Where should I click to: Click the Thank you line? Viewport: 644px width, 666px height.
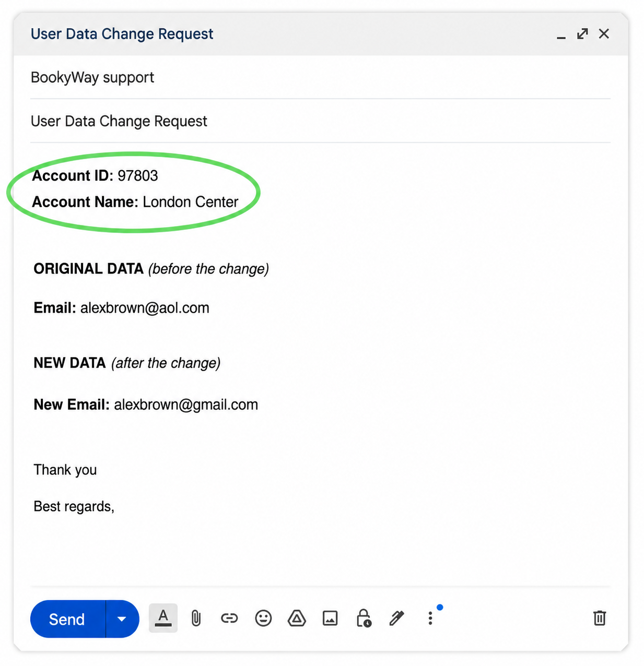[65, 470]
